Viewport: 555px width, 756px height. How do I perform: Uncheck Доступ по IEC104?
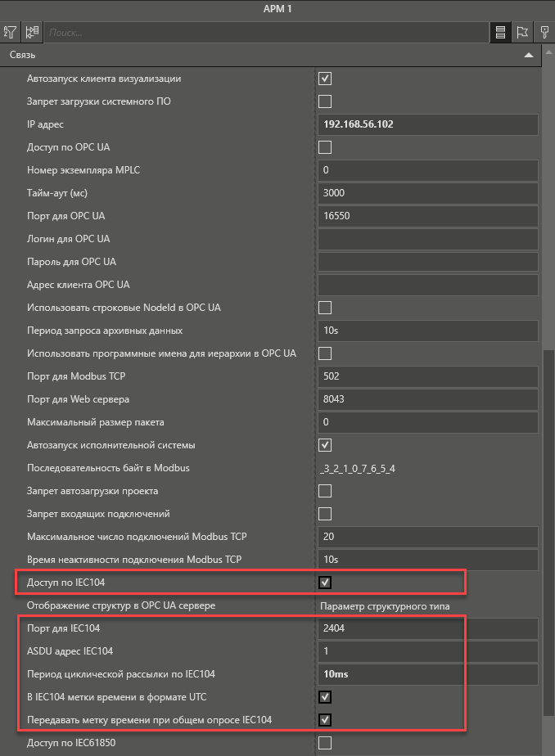(x=324, y=583)
